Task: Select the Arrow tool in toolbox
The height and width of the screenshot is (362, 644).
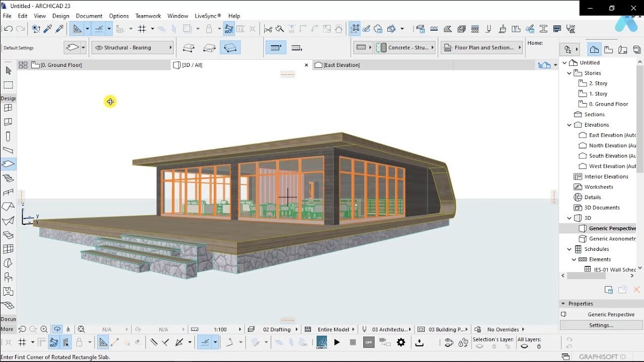Action: coord(8,71)
